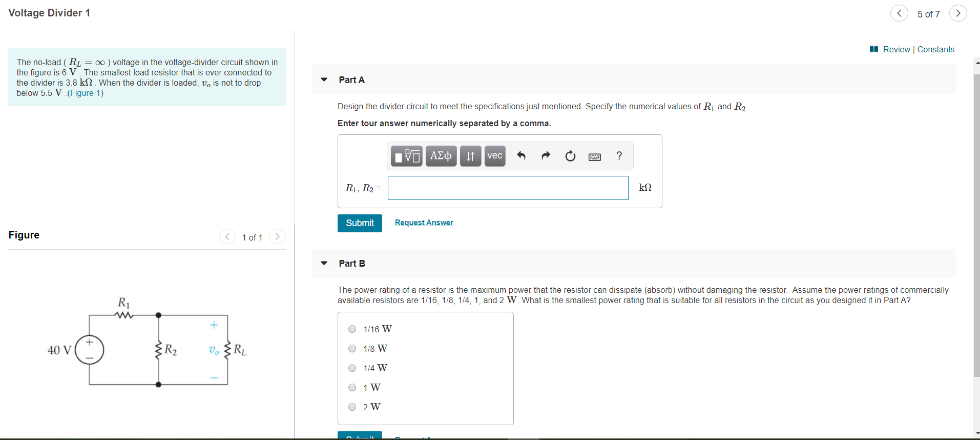Reset the answer field

(570, 156)
